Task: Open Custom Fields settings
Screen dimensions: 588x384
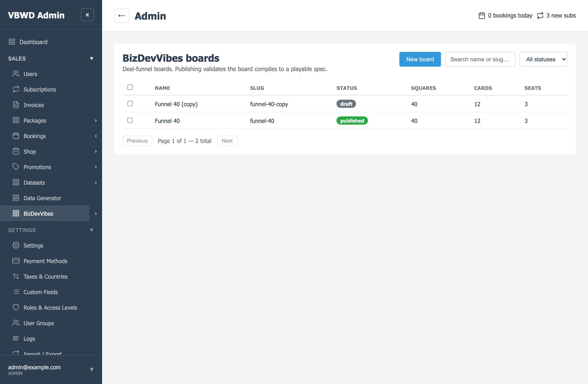Action: [40, 292]
